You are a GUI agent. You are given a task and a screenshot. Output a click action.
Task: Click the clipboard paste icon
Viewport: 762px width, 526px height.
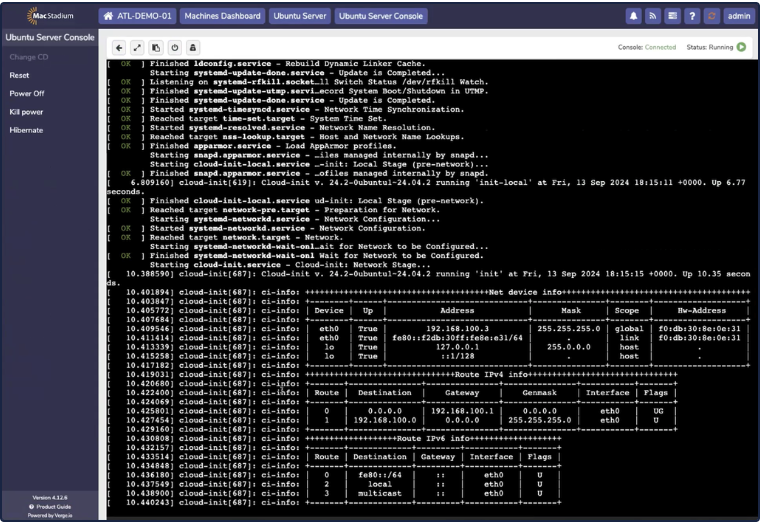pyautogui.click(x=155, y=47)
